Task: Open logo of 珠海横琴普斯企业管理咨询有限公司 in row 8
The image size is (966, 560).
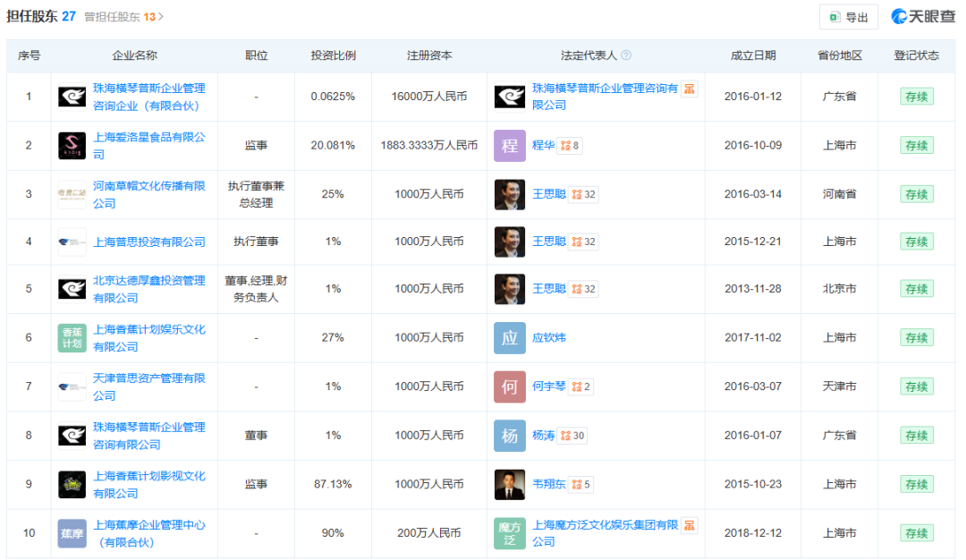Action: pos(72,436)
